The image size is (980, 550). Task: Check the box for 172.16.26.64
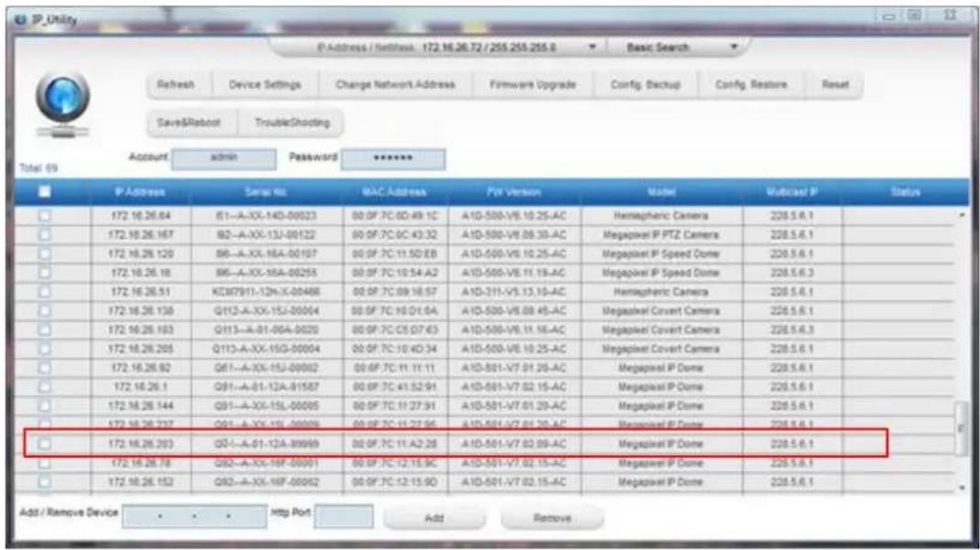click(44, 216)
